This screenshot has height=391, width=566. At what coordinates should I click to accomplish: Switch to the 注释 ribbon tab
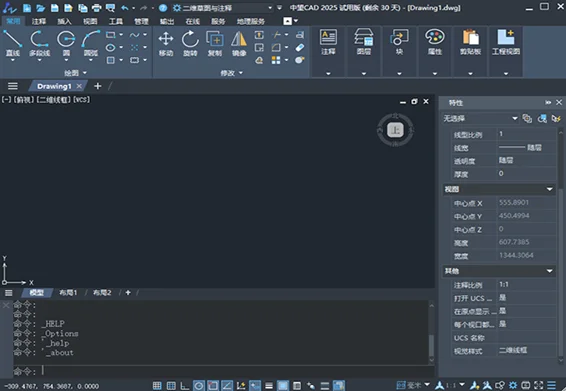point(39,21)
